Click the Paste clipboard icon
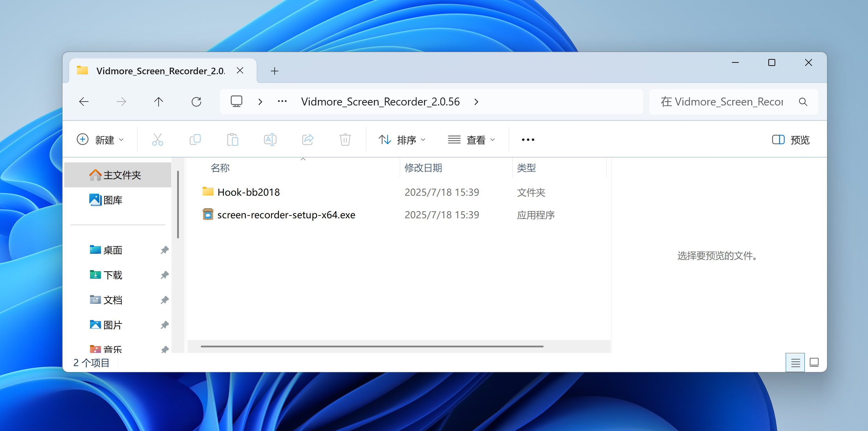 pyautogui.click(x=232, y=140)
